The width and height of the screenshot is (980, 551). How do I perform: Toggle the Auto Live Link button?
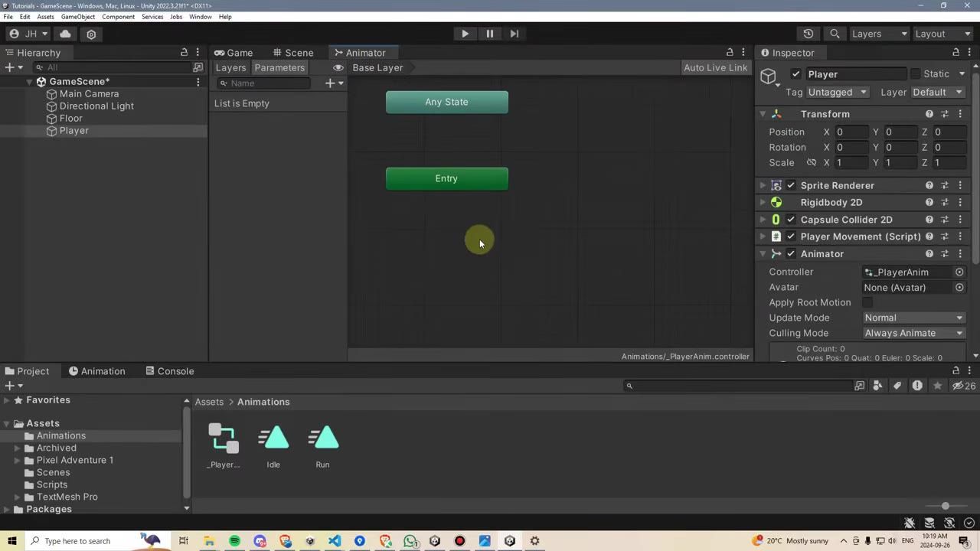[715, 67]
